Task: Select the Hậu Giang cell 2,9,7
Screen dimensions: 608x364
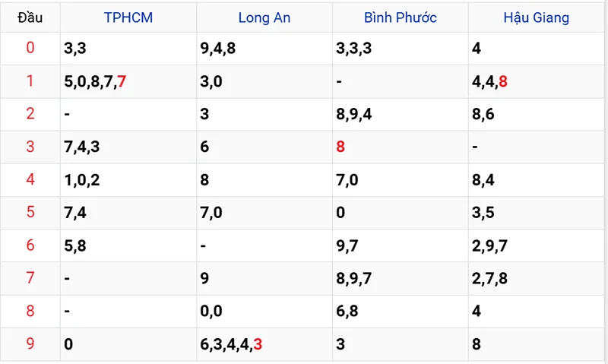Action: coord(489,245)
